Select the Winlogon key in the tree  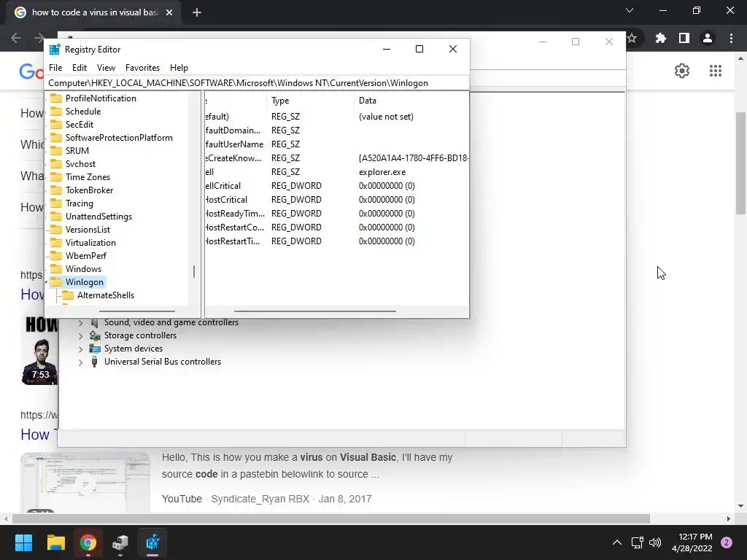[85, 282]
